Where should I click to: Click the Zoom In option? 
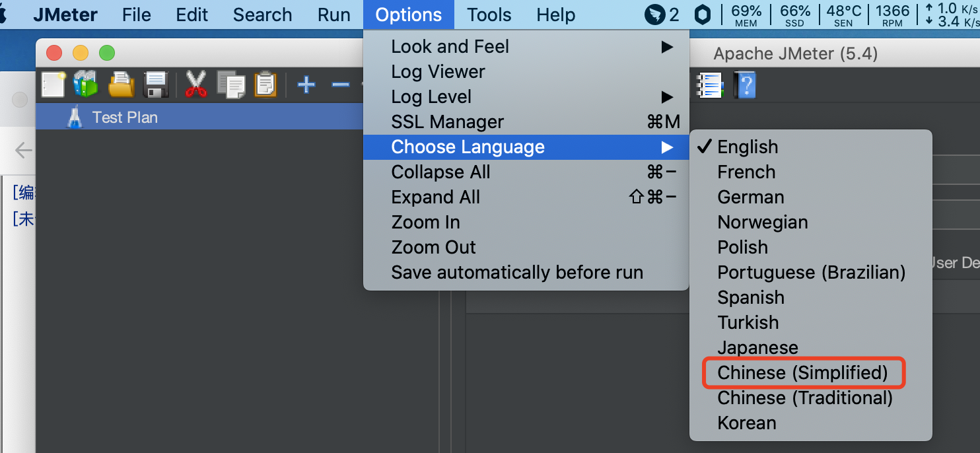pos(425,223)
